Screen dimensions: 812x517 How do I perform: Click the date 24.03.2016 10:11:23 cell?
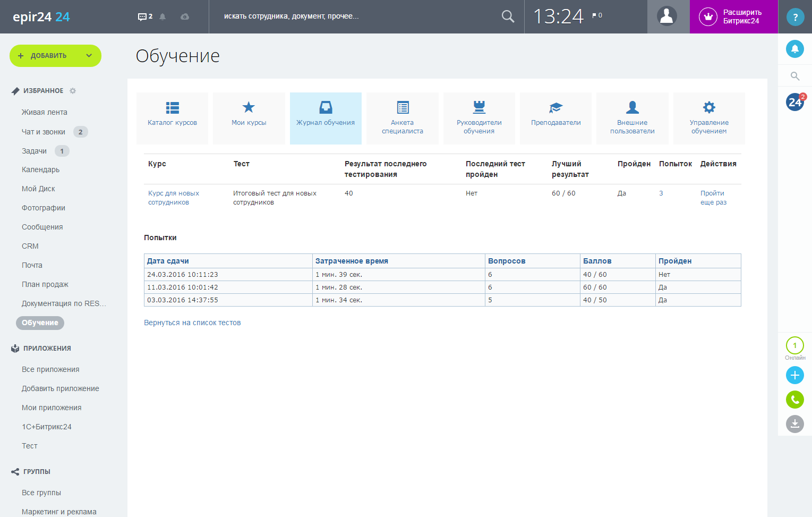pyautogui.click(x=228, y=275)
